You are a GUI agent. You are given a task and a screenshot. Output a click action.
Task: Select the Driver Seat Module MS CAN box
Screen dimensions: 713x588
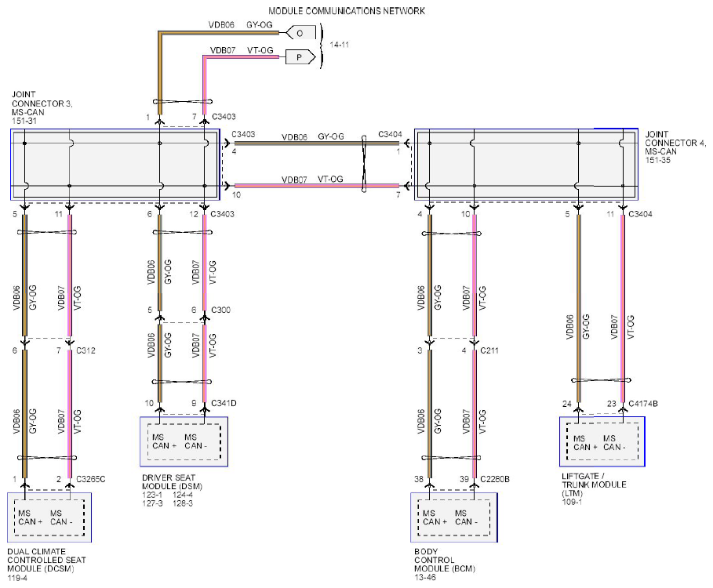[x=184, y=442]
